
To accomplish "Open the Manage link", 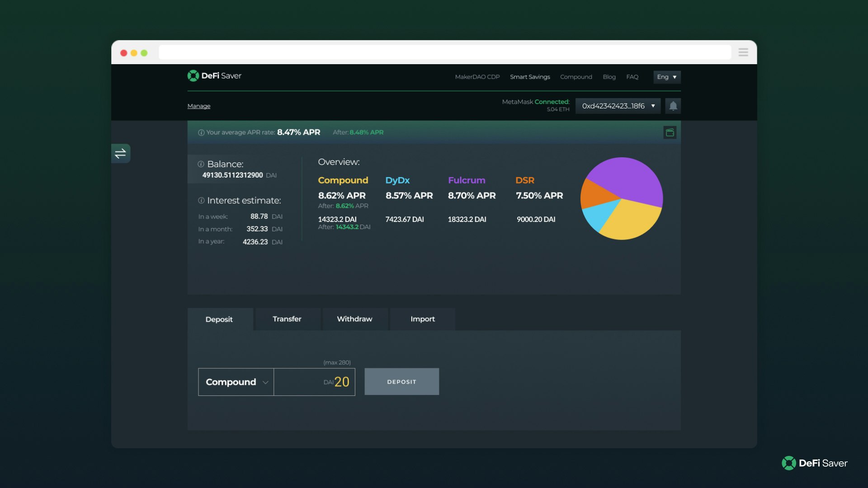I will 198,106.
